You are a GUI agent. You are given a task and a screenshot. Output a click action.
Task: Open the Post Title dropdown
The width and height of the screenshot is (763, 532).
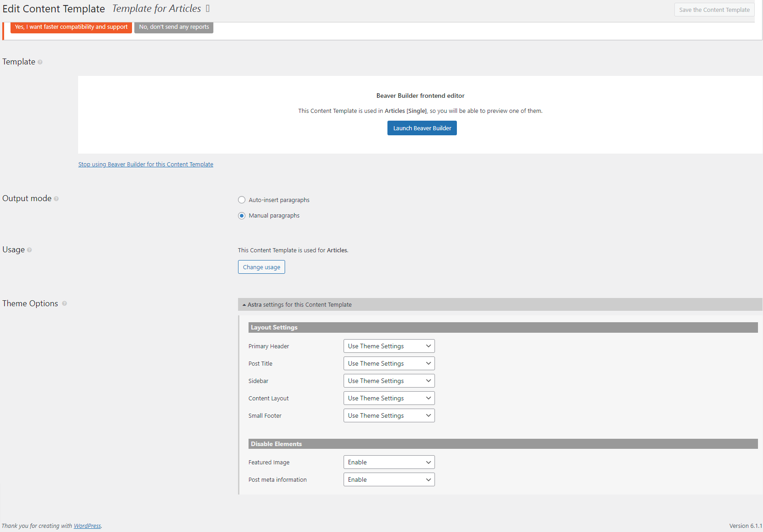[x=389, y=363]
